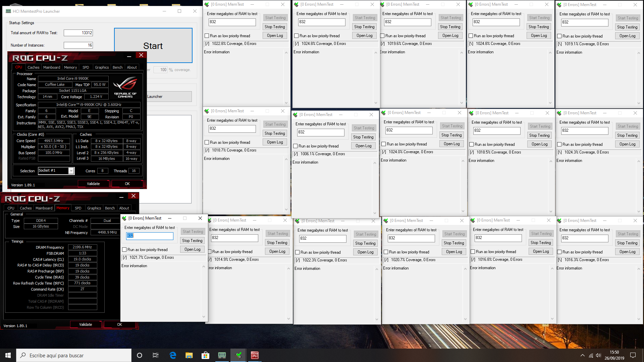This screenshot has height=362, width=644.
Task: Click the MemTest green checkmark taskbar icon
Action: 238,355
